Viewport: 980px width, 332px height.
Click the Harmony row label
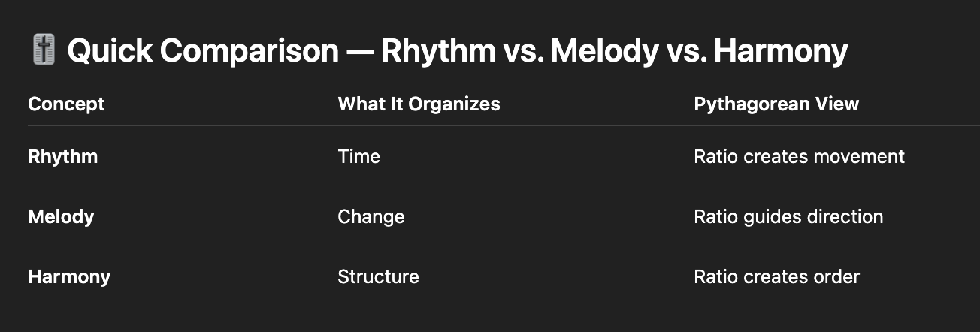(x=69, y=276)
